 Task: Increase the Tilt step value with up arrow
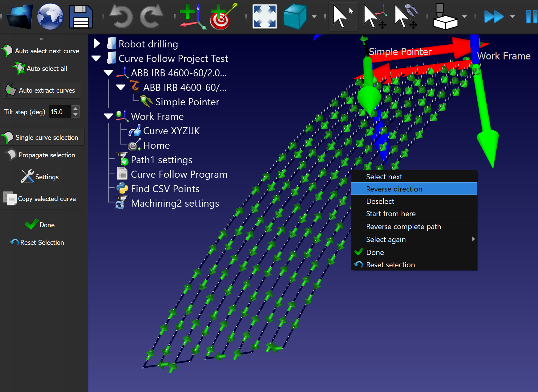[x=75, y=109]
